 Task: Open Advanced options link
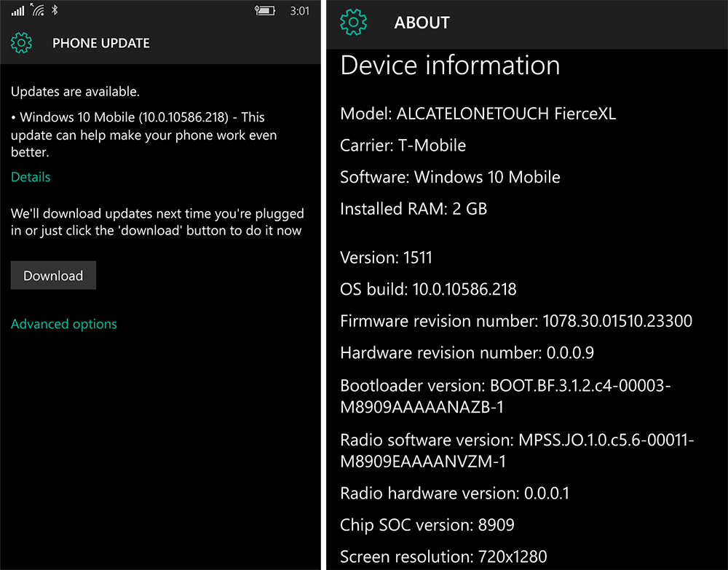(x=64, y=324)
